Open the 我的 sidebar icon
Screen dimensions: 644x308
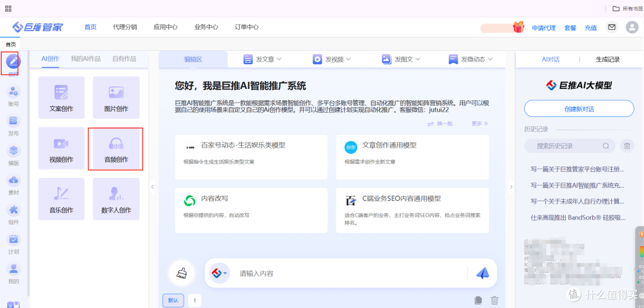click(14, 269)
